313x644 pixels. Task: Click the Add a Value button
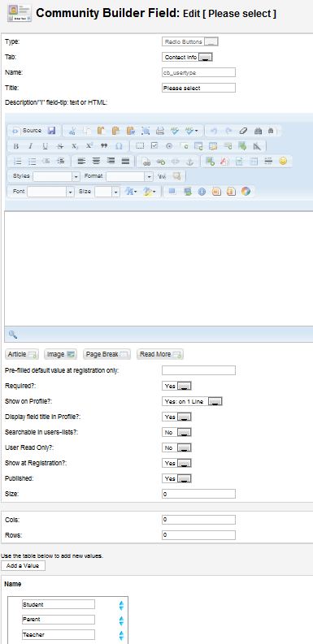23,565
